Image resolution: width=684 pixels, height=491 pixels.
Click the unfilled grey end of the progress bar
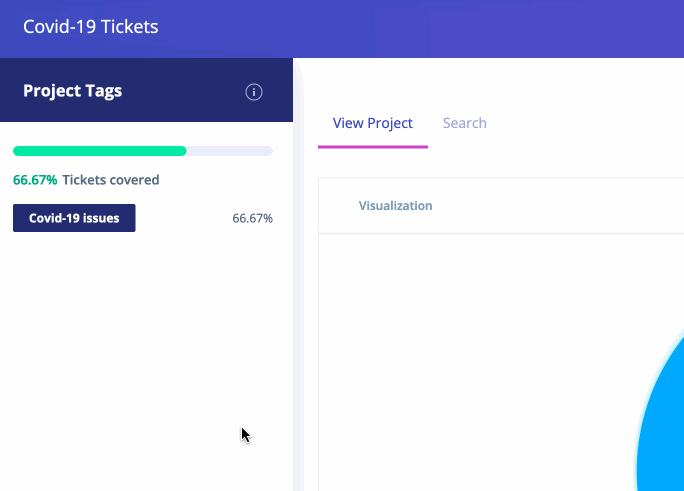[230, 151]
